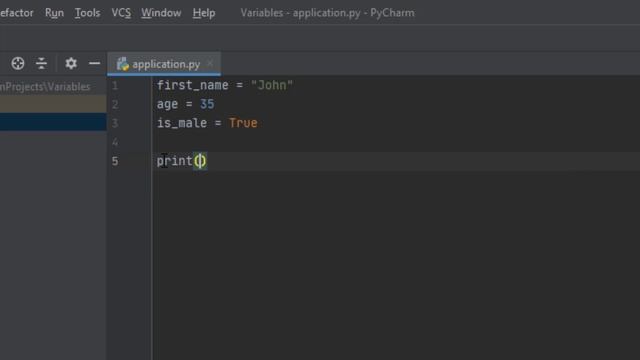640x360 pixels.
Task: Open the Tools menu
Action: 87,13
